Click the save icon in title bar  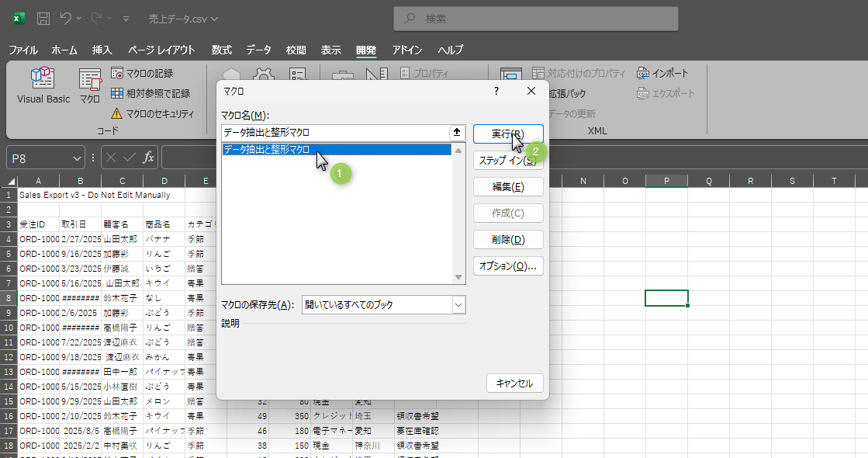pos(44,18)
